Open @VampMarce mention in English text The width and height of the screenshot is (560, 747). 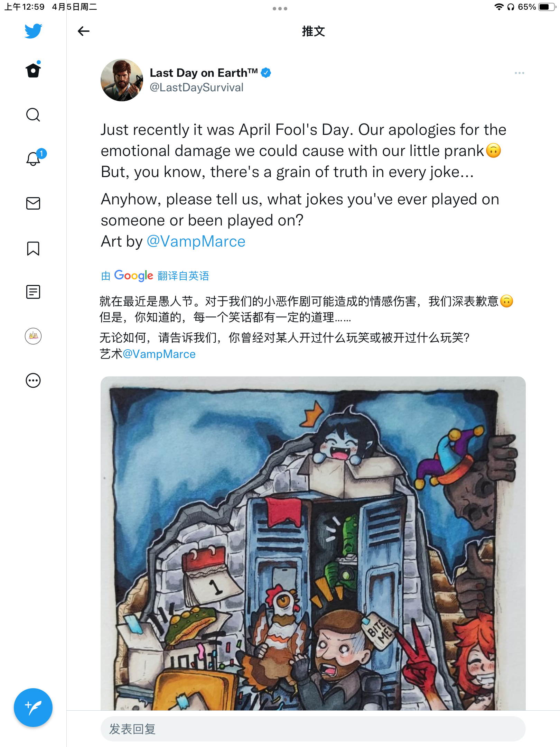196,241
